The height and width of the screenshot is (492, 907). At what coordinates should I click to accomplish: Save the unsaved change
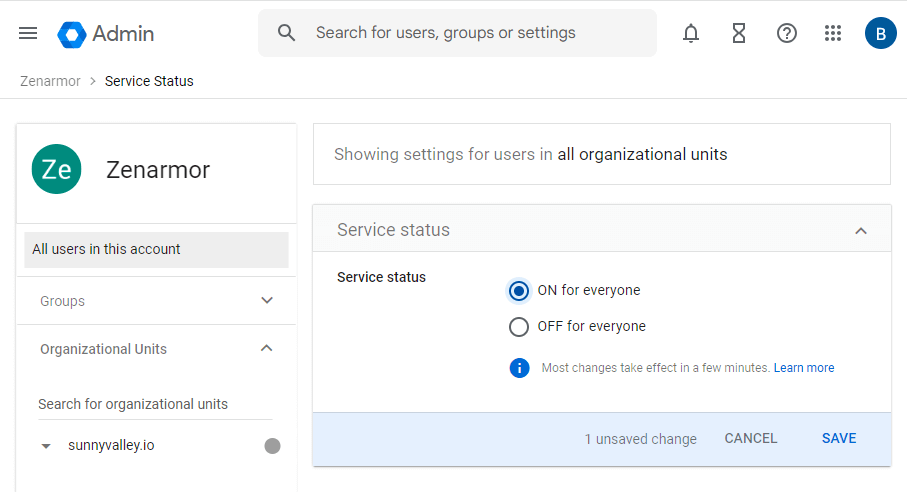pos(838,439)
